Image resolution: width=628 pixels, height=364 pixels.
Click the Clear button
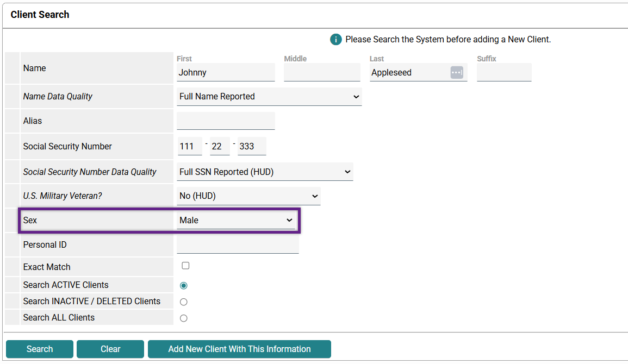pyautogui.click(x=110, y=349)
